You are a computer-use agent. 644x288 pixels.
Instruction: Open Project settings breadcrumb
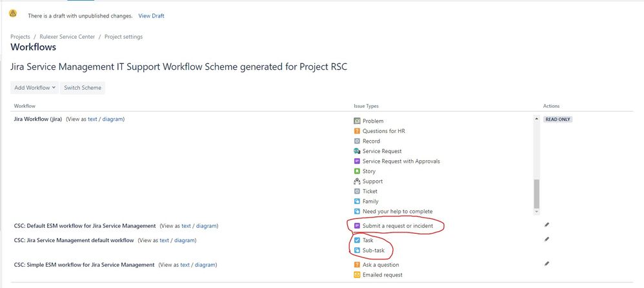[124, 37]
